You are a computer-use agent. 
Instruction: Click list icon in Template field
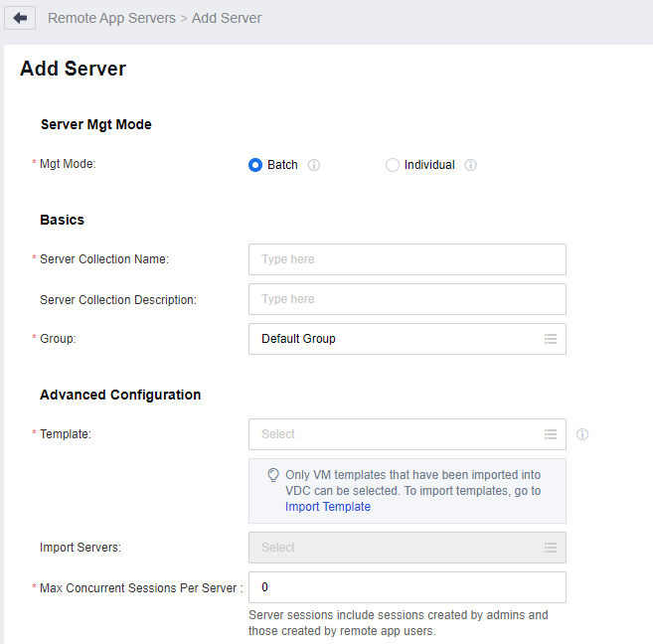coord(551,434)
